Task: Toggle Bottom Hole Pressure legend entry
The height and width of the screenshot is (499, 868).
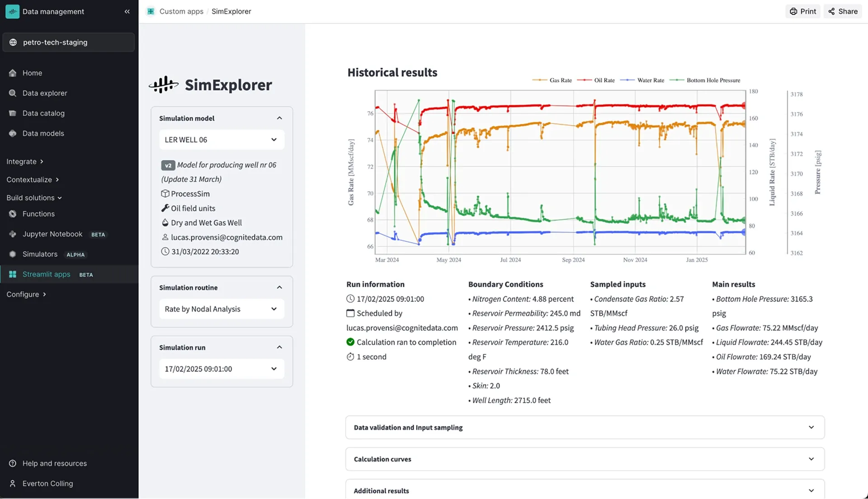Action: point(705,80)
